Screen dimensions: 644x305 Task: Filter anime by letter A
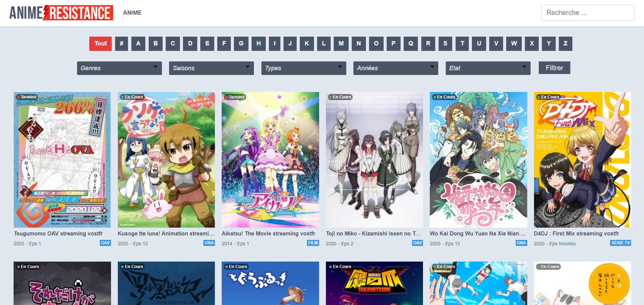click(138, 43)
